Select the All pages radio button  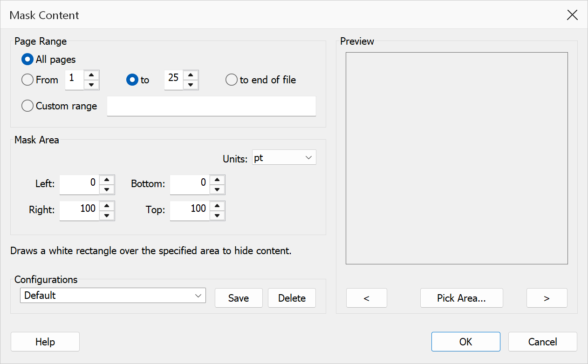27,60
